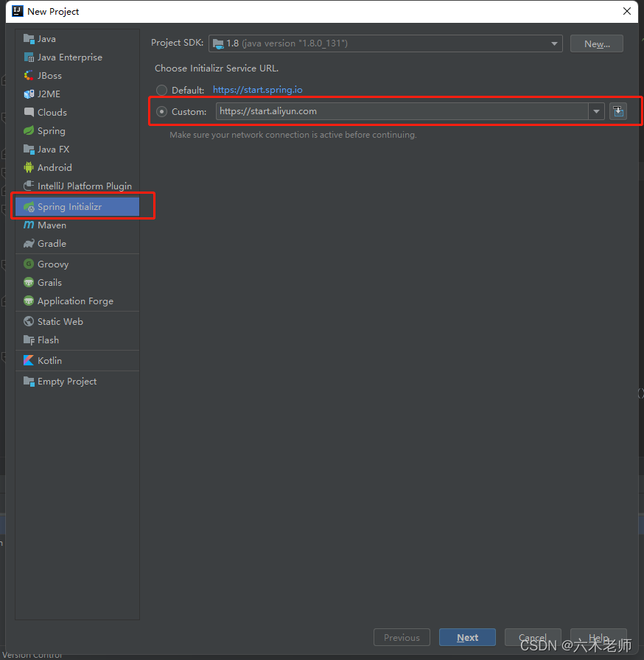Select Clouds in the project list

tap(77, 113)
